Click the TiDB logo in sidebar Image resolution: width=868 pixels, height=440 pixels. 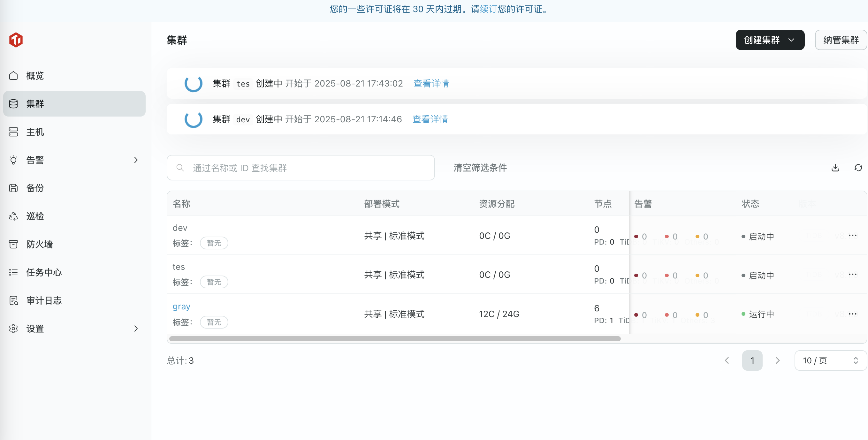point(16,40)
